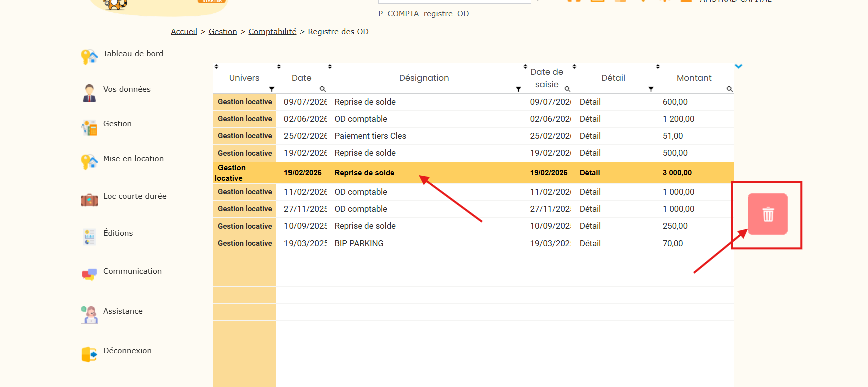
Task: Open the Désignation column filter
Action: tap(518, 89)
